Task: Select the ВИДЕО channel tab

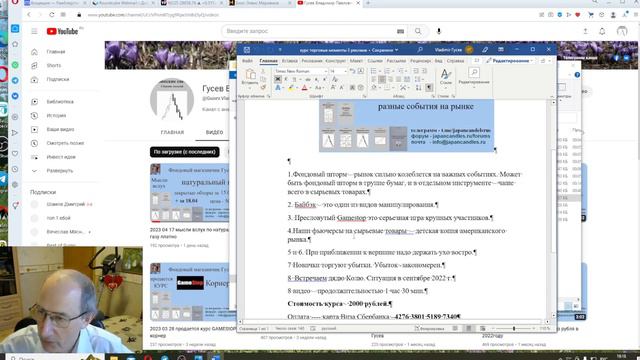Action: tap(214, 132)
